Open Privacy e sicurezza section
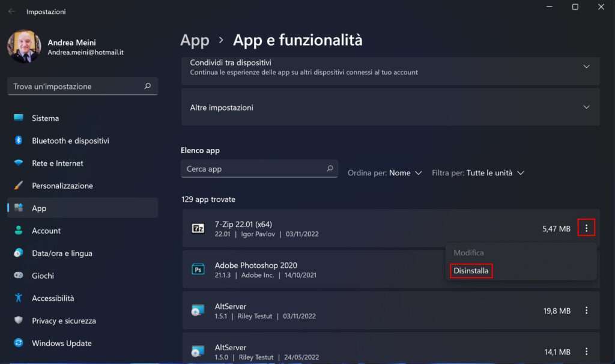The width and height of the screenshot is (615, 364). (x=83, y=321)
